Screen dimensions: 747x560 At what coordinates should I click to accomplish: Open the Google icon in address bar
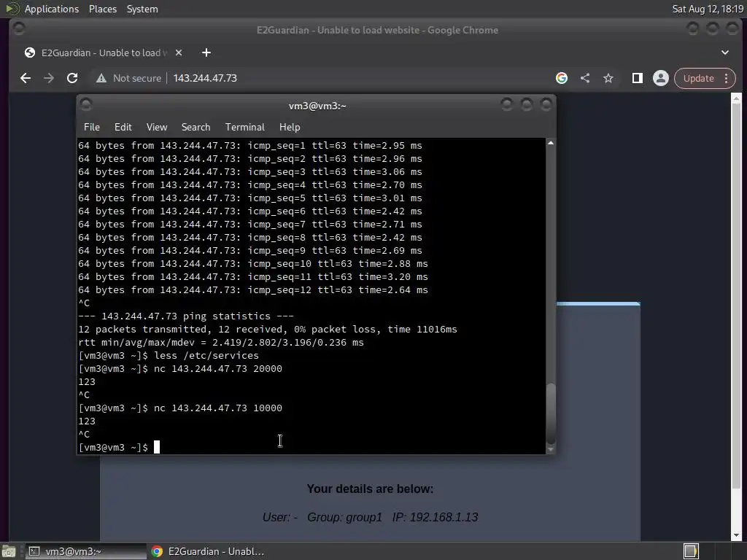(562, 78)
